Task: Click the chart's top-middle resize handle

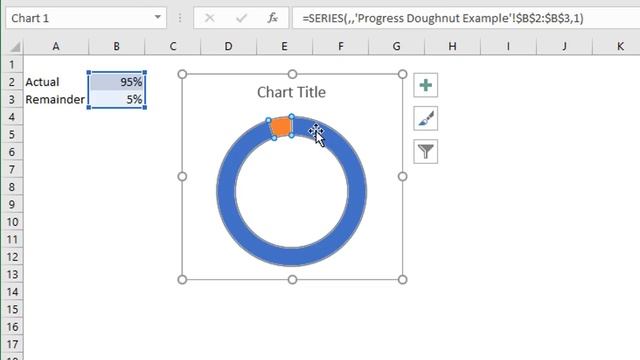Action: click(292, 74)
